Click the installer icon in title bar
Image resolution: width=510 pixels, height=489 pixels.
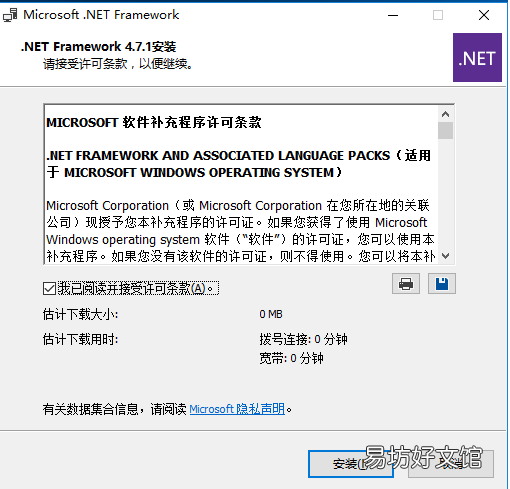point(10,15)
